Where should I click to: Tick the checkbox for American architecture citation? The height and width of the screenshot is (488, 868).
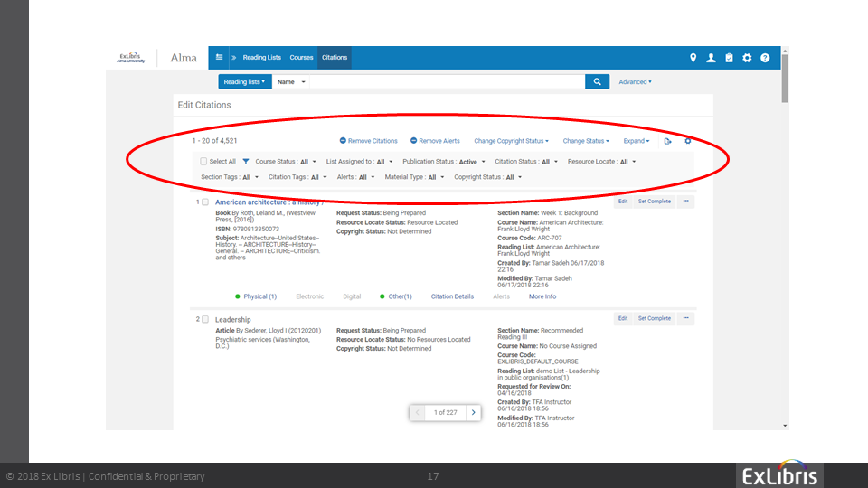pos(205,202)
